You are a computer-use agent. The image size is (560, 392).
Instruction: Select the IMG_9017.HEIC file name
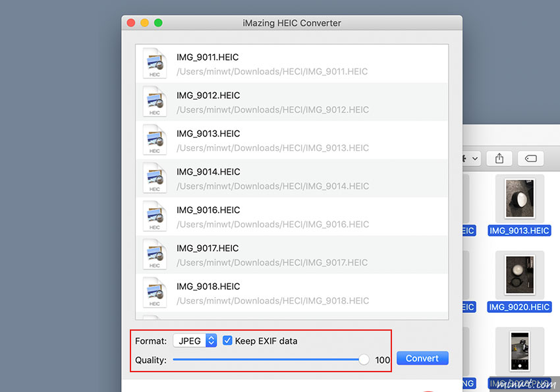coord(208,248)
